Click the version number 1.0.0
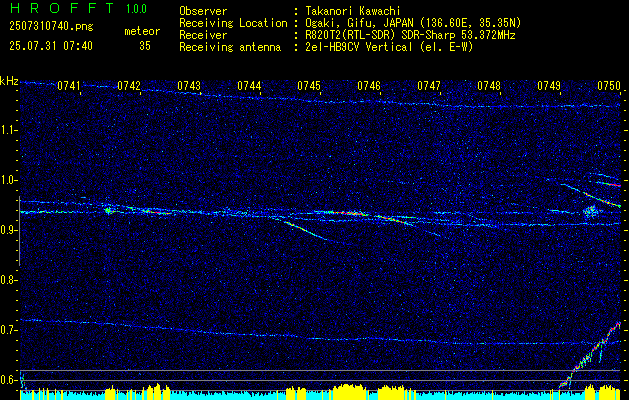 coord(136,9)
